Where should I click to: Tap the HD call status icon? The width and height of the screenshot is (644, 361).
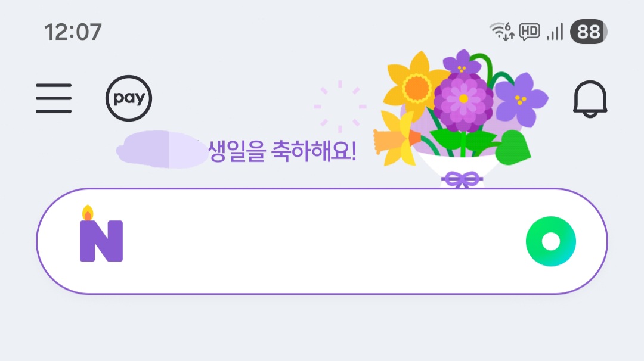coord(530,31)
